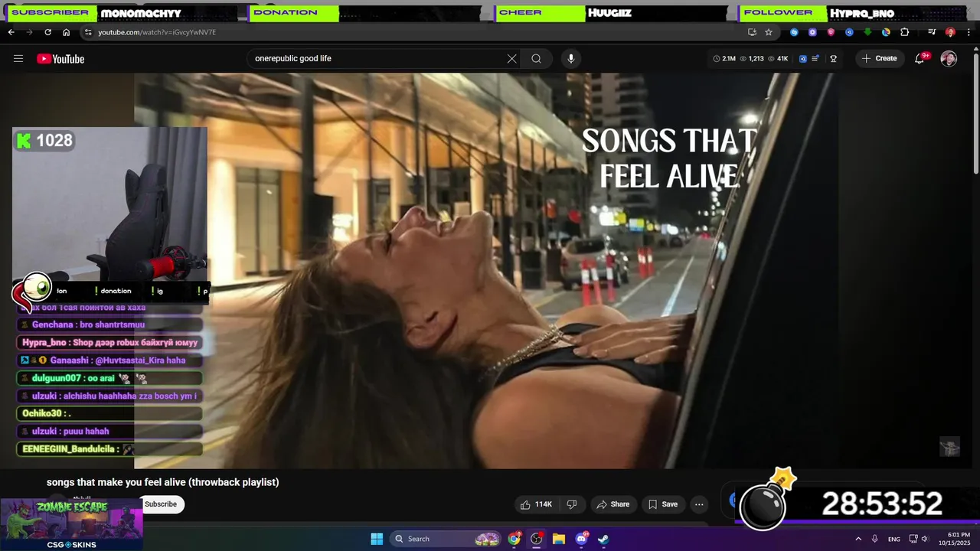980x551 pixels.
Task: Open File Explorer from taskbar
Action: click(x=559, y=539)
